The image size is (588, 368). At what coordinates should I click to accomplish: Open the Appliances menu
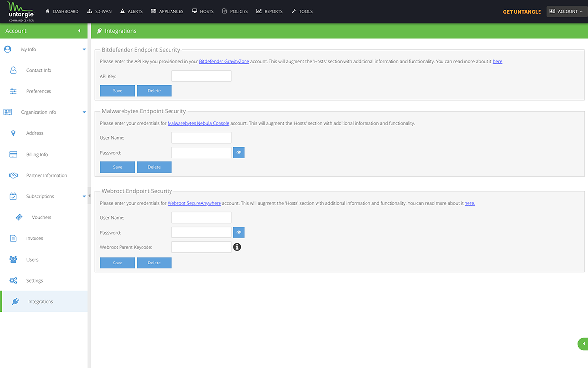(168, 11)
